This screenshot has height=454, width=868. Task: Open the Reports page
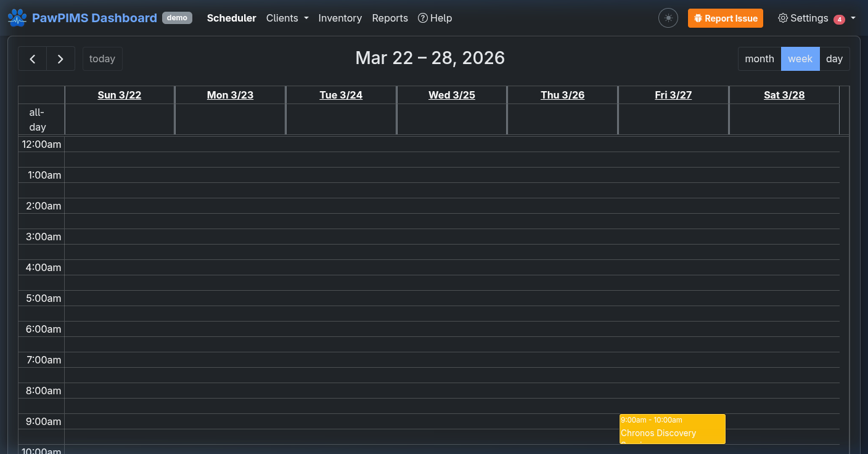(x=390, y=18)
